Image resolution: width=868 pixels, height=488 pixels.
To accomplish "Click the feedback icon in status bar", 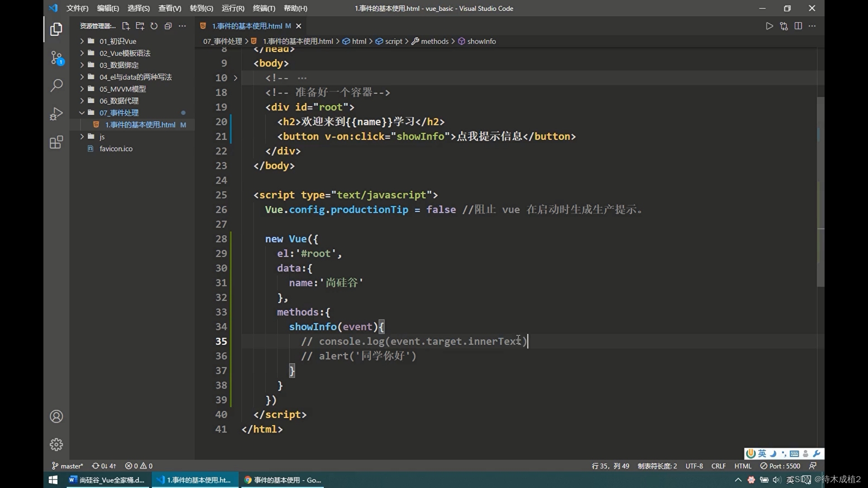I will coord(813,466).
